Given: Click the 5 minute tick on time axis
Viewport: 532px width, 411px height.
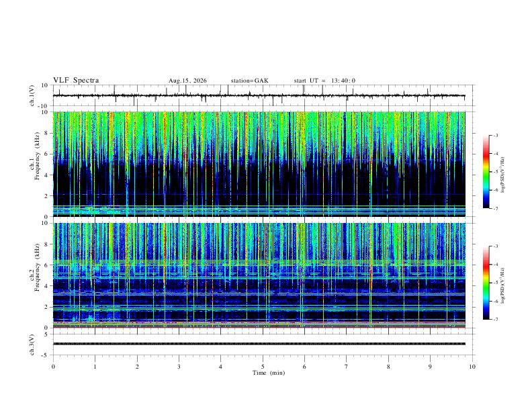Looking at the screenshot, I should coord(263,367).
